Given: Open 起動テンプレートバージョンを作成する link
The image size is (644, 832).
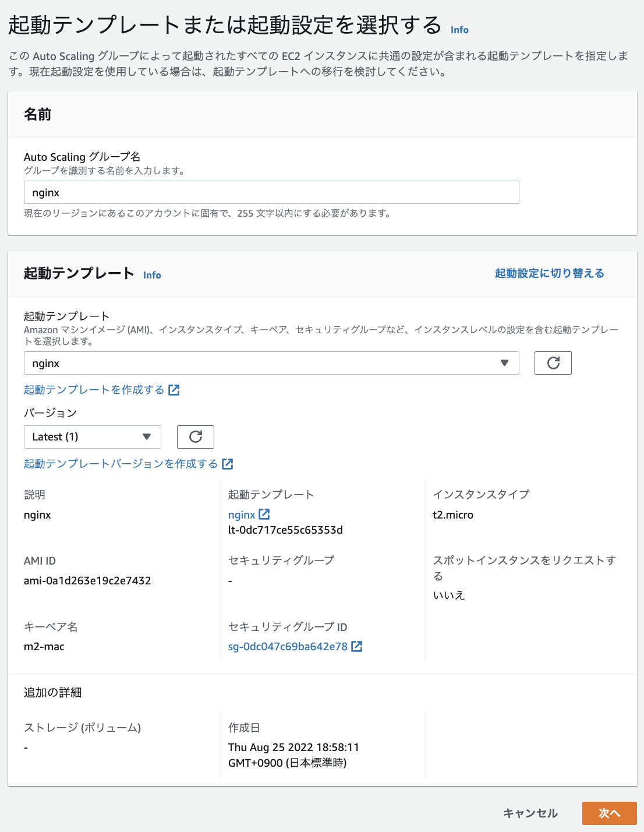Looking at the screenshot, I should [x=119, y=464].
